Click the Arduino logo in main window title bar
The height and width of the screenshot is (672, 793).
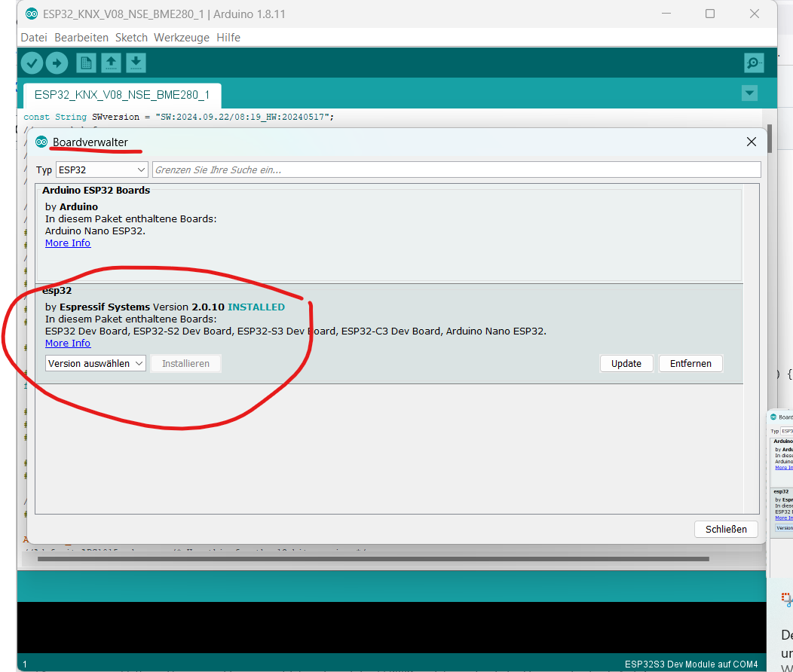(32, 14)
